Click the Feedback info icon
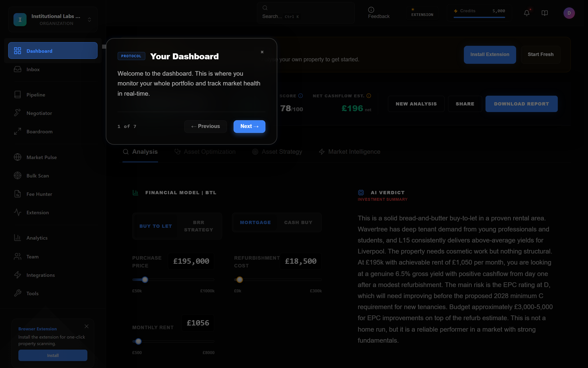 click(371, 10)
